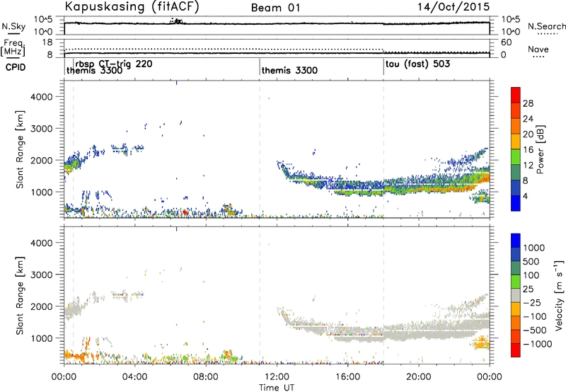The width and height of the screenshot is (566, 392).
Task: Click the 'N.Search' legend label
Action: (x=546, y=26)
